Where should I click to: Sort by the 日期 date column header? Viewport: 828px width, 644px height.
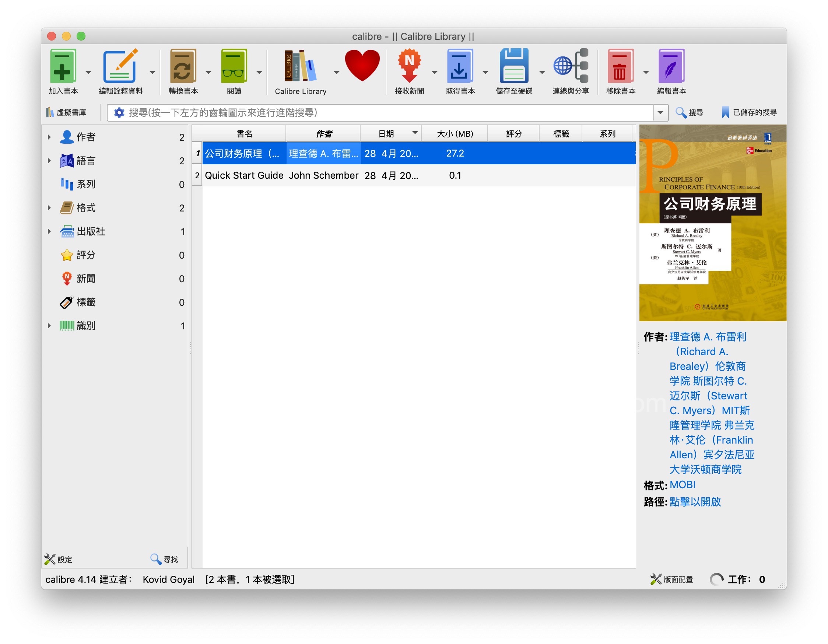(x=390, y=133)
